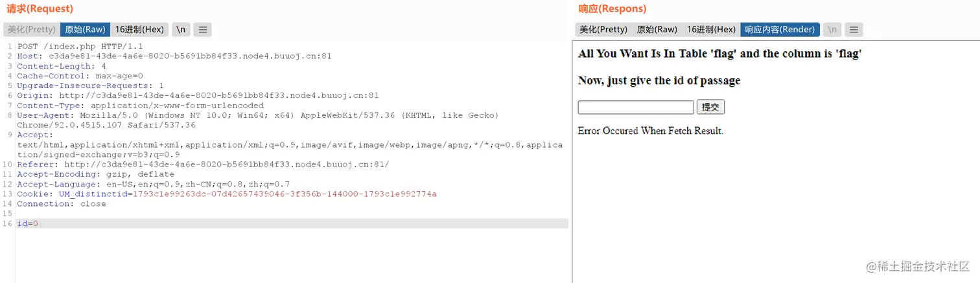The height and width of the screenshot is (283, 980).
Task: Click the Referer header line
Action: pyautogui.click(x=204, y=164)
